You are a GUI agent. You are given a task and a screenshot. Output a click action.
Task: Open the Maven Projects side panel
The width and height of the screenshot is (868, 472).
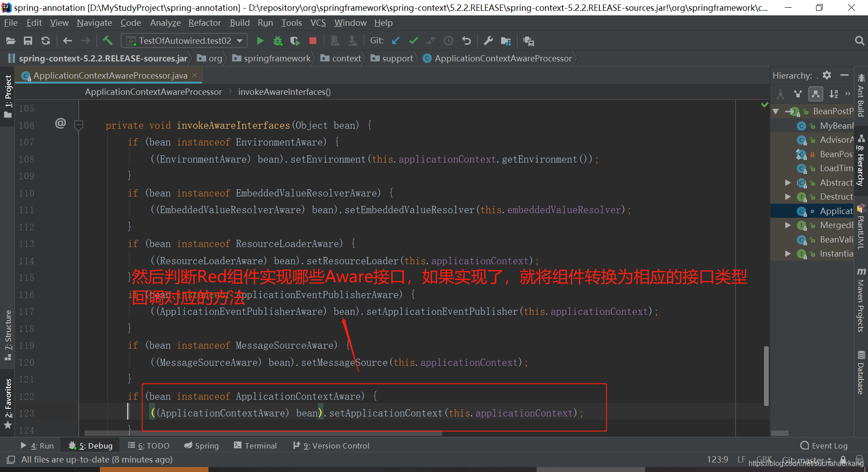click(861, 300)
